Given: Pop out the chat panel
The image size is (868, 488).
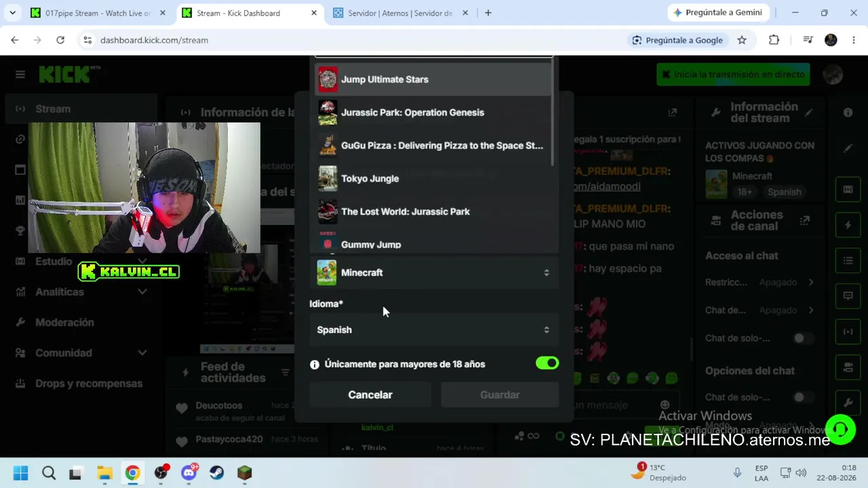Looking at the screenshot, I should pos(672,113).
